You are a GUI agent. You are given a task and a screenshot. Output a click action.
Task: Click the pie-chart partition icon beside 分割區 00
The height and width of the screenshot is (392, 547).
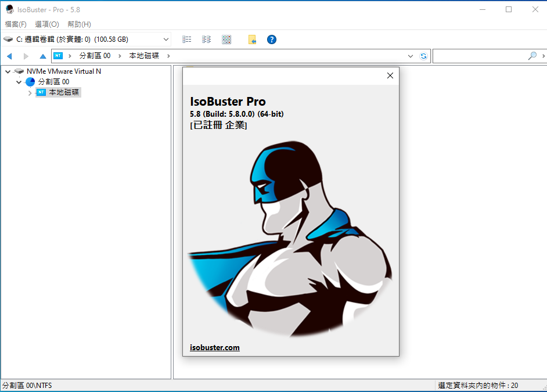point(30,82)
